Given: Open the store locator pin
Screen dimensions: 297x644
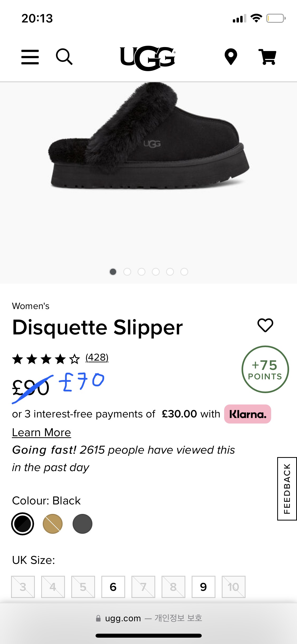Looking at the screenshot, I should click(231, 57).
